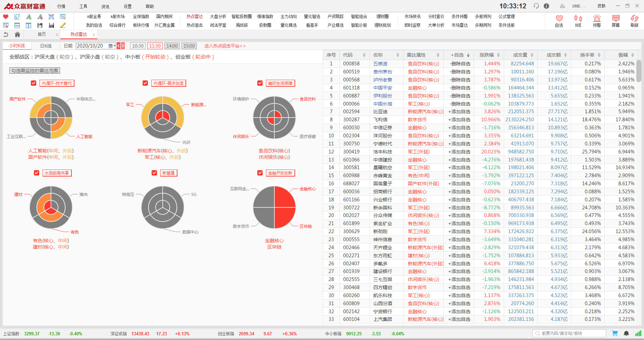
Task: Switch to the 首页 tab
Action: click(x=42, y=35)
